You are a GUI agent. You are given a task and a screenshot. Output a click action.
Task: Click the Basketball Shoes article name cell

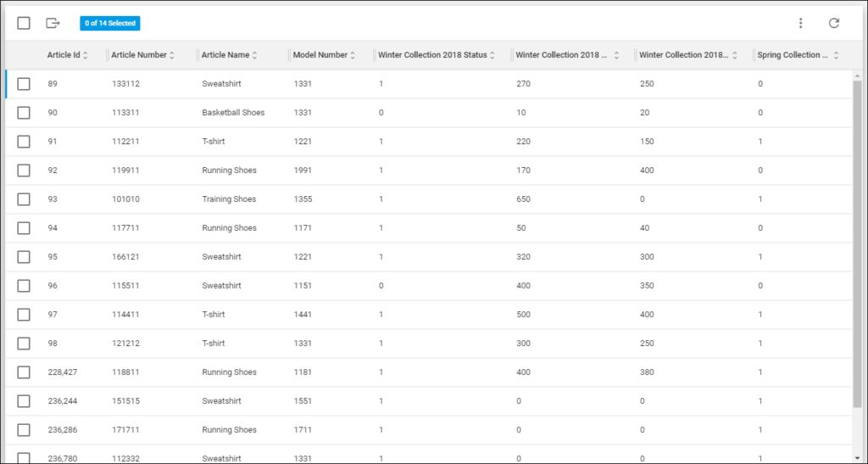[x=233, y=113]
